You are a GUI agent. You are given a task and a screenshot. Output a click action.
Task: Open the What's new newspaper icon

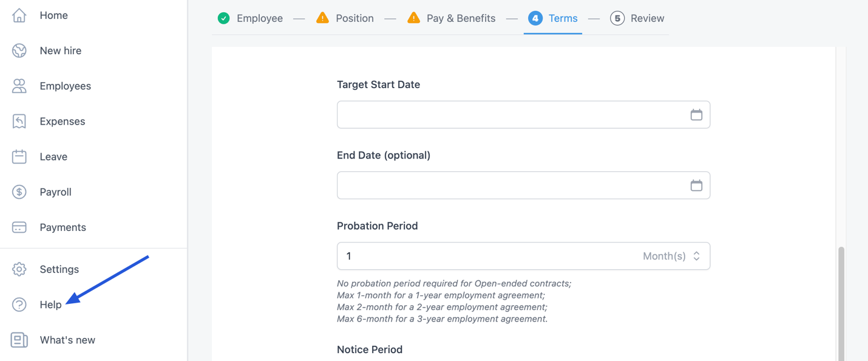coord(19,340)
